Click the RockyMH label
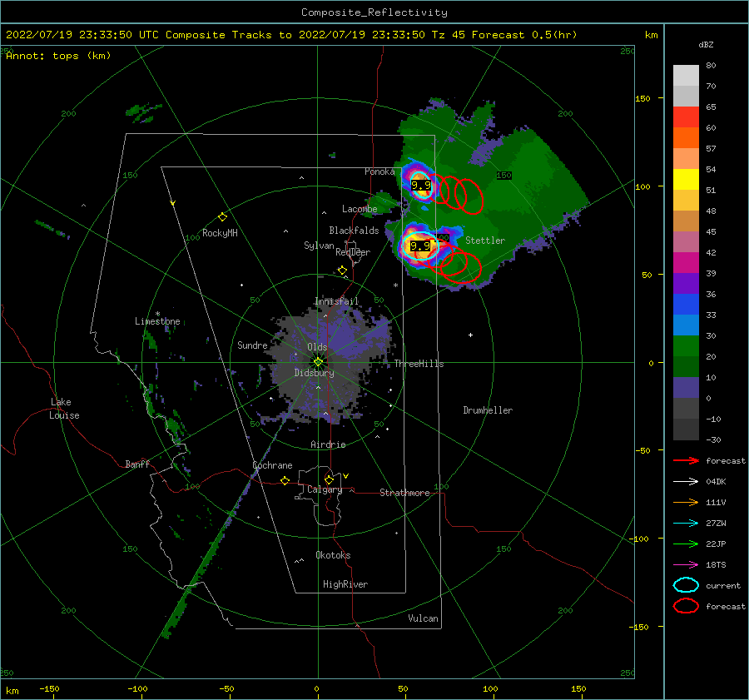Screen dimensions: 749x700 [x=220, y=233]
